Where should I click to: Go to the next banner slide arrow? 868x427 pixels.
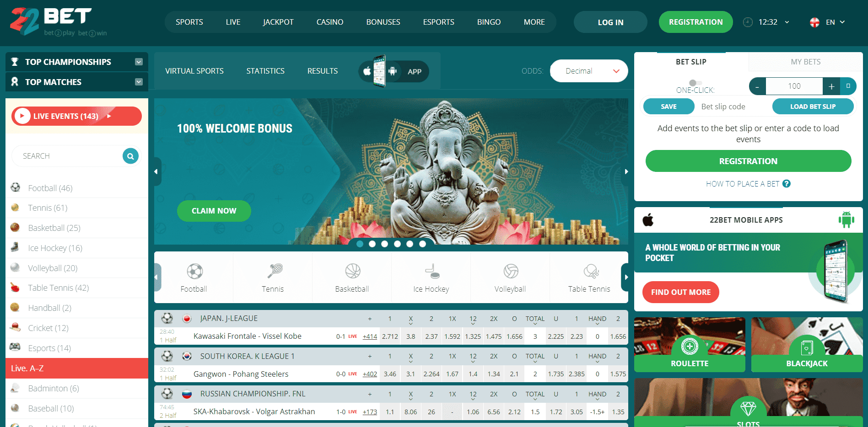coord(626,171)
